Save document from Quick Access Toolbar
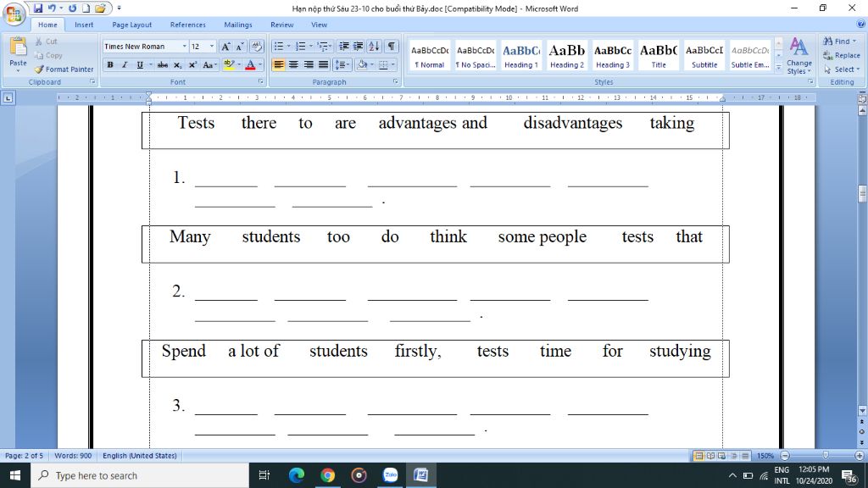This screenshot has height=488, width=868. pyautogui.click(x=37, y=8)
